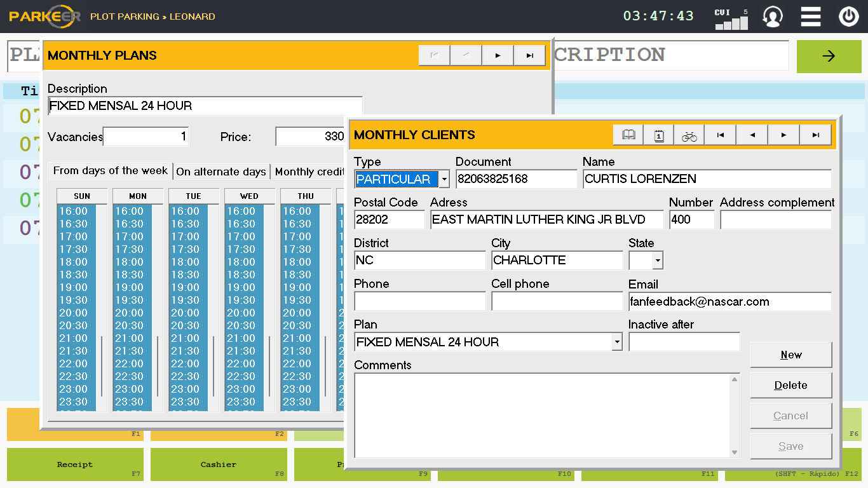Select the bicycle icon in Monthly Clients
Image resolution: width=868 pixels, height=488 pixels.
click(689, 135)
